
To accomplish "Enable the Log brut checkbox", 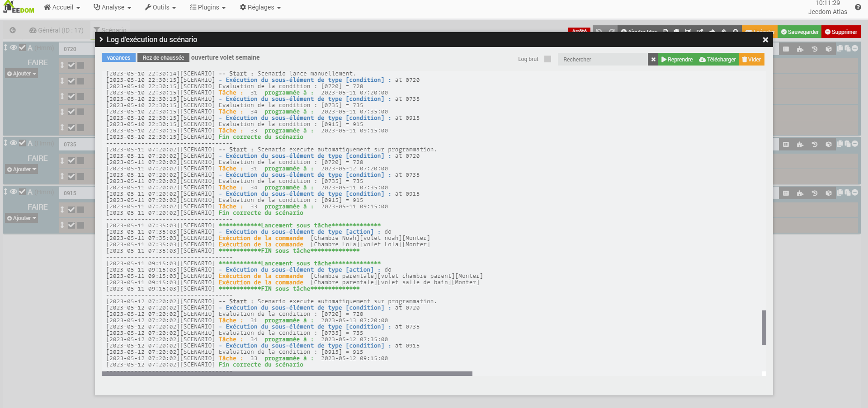I will 547,59.
